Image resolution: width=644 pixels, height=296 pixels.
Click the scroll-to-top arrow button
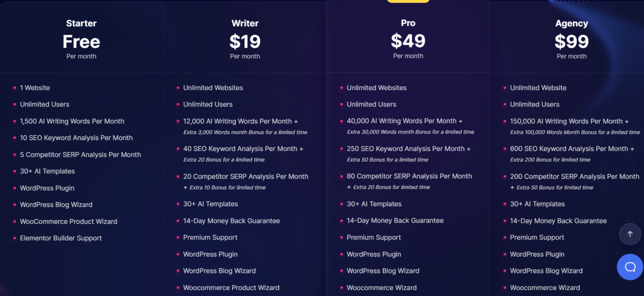(x=630, y=234)
